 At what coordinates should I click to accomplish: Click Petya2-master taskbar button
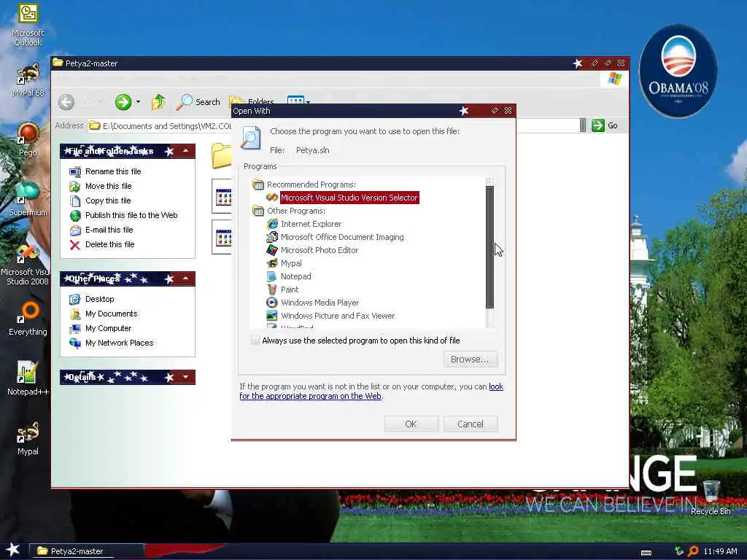point(86,551)
